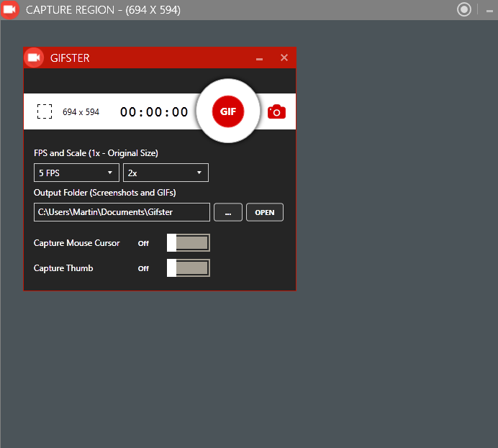The image size is (498, 448).
Task: Click the OPEN output folder button
Action: point(265,212)
